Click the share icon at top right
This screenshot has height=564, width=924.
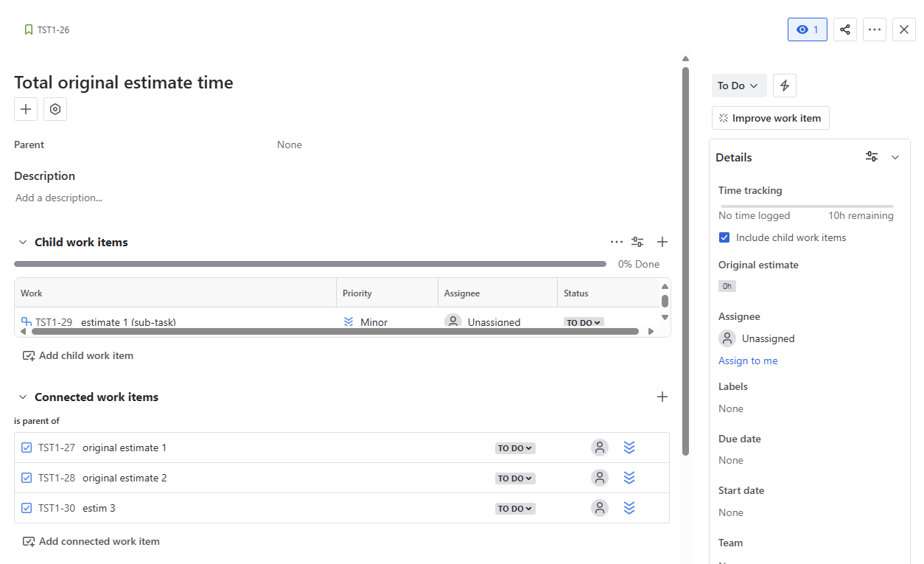(845, 29)
